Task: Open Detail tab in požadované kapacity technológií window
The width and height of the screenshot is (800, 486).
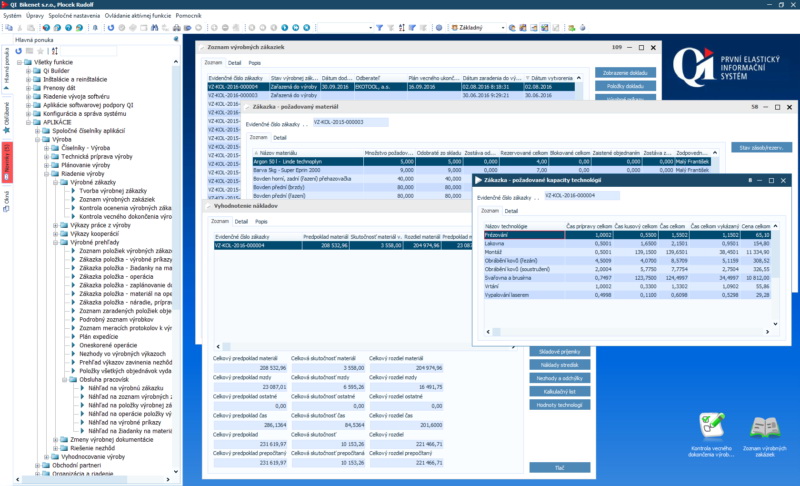Action: click(511, 211)
